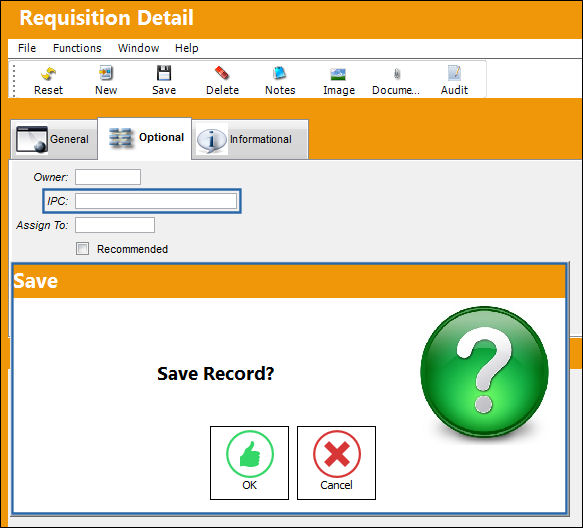This screenshot has width=583, height=528.
Task: Click the IPC input field
Action: [x=156, y=201]
